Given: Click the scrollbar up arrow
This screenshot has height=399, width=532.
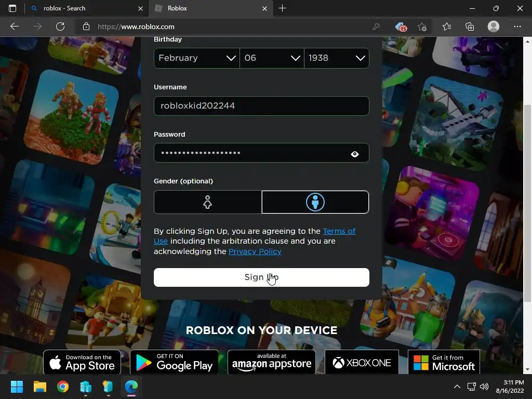Looking at the screenshot, I should pyautogui.click(x=527, y=42).
